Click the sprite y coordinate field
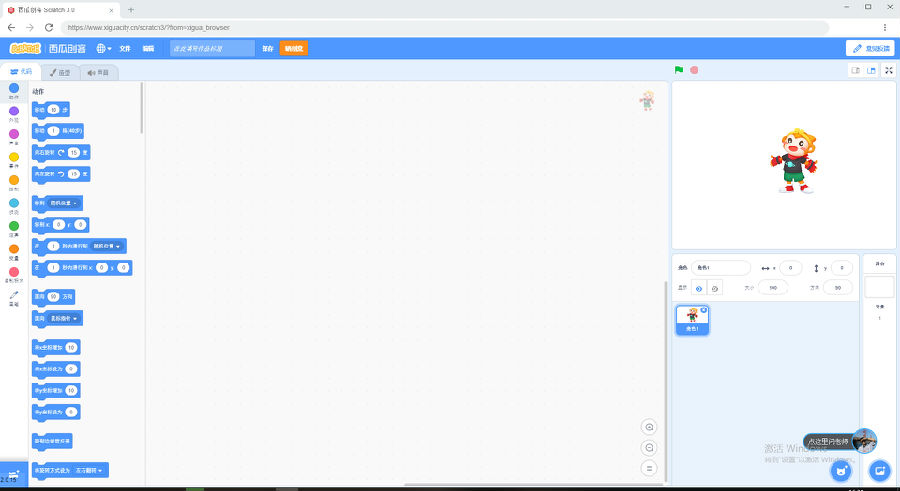The image size is (900, 491). coord(841,268)
